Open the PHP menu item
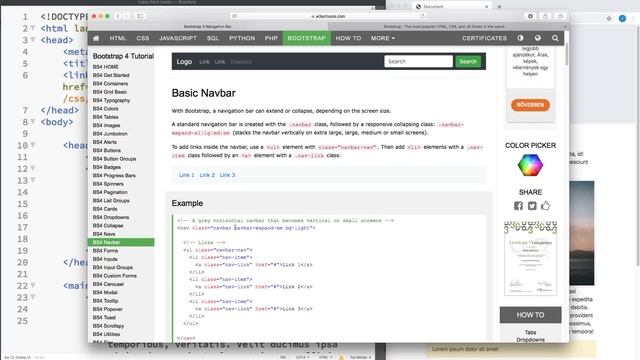 [x=271, y=38]
